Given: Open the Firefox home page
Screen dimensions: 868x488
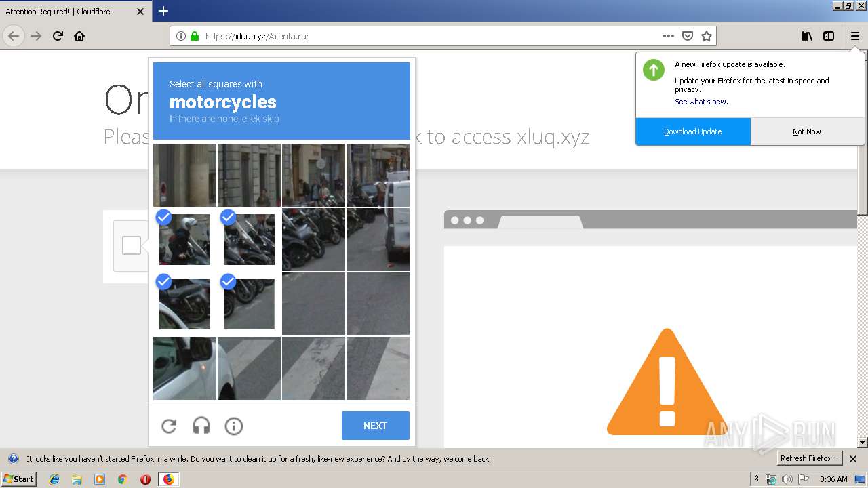Looking at the screenshot, I should tap(79, 36).
